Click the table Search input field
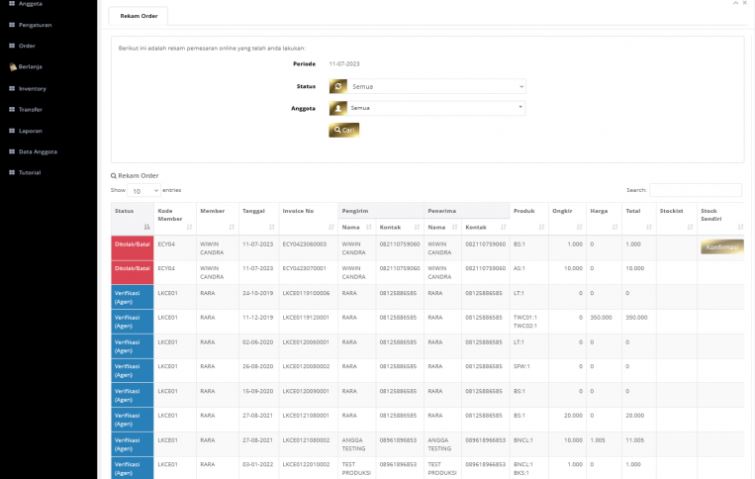 click(x=695, y=190)
